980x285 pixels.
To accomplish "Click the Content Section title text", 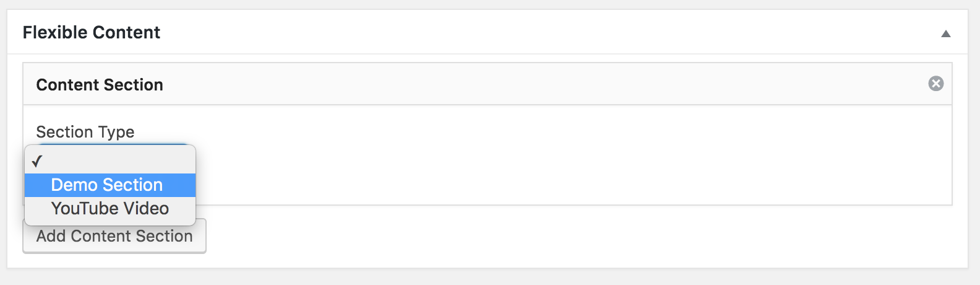I will tap(100, 85).
